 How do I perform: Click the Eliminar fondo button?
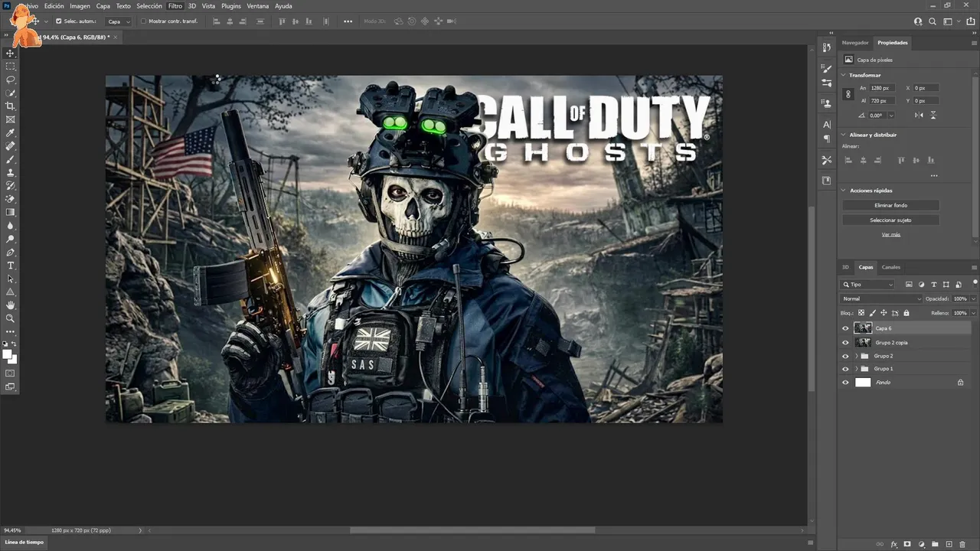[x=890, y=205]
